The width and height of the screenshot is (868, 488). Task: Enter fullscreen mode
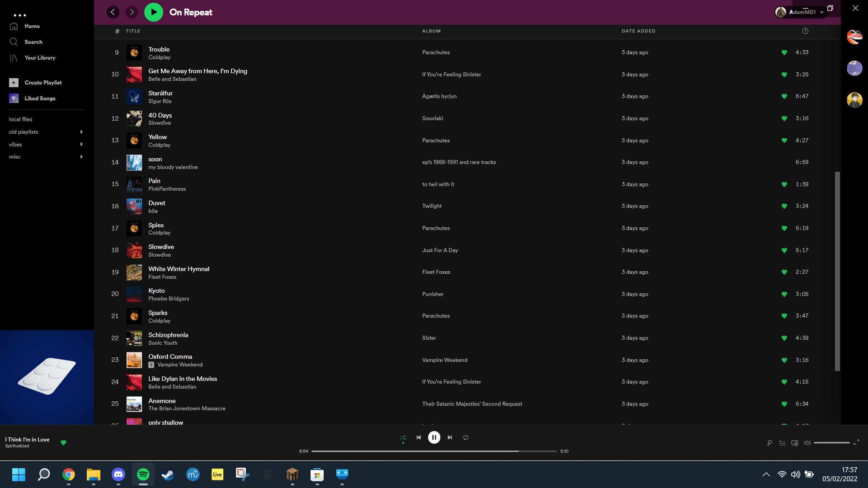tap(858, 443)
